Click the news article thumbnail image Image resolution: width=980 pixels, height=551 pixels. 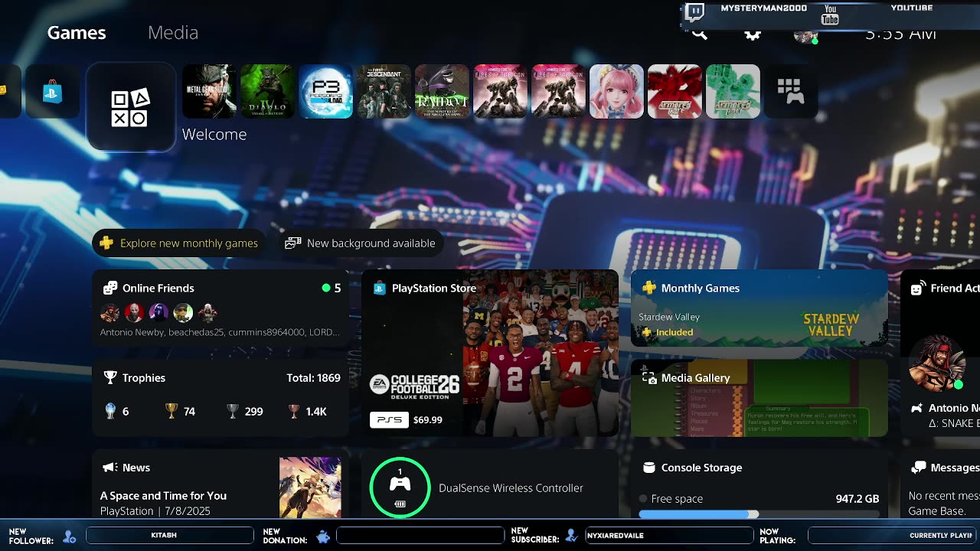coord(310,487)
